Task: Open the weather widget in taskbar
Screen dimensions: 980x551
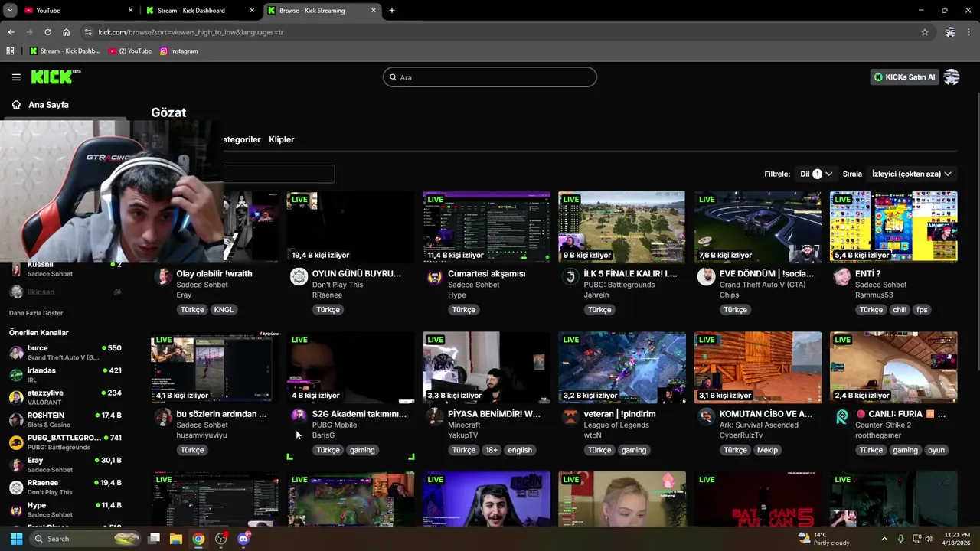Action: click(x=824, y=539)
